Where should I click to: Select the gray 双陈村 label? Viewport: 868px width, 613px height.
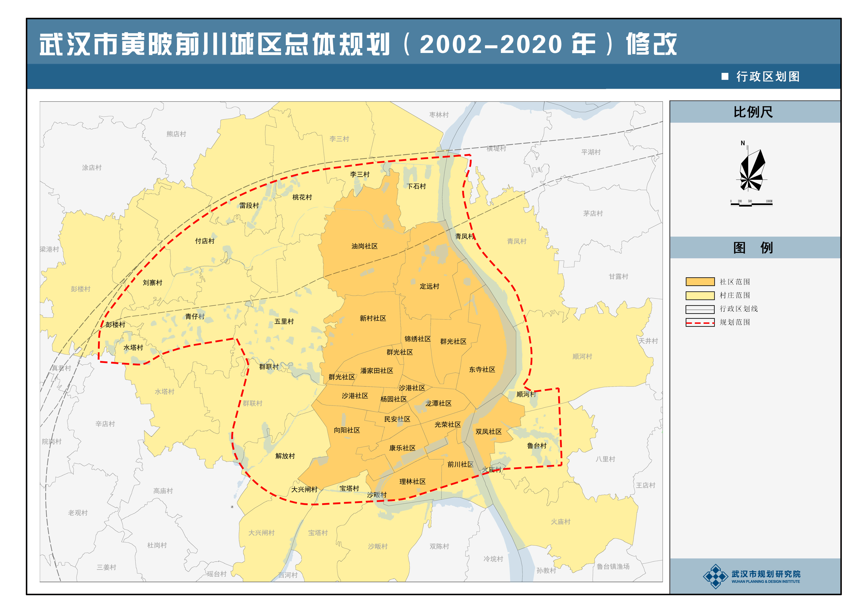click(x=439, y=546)
